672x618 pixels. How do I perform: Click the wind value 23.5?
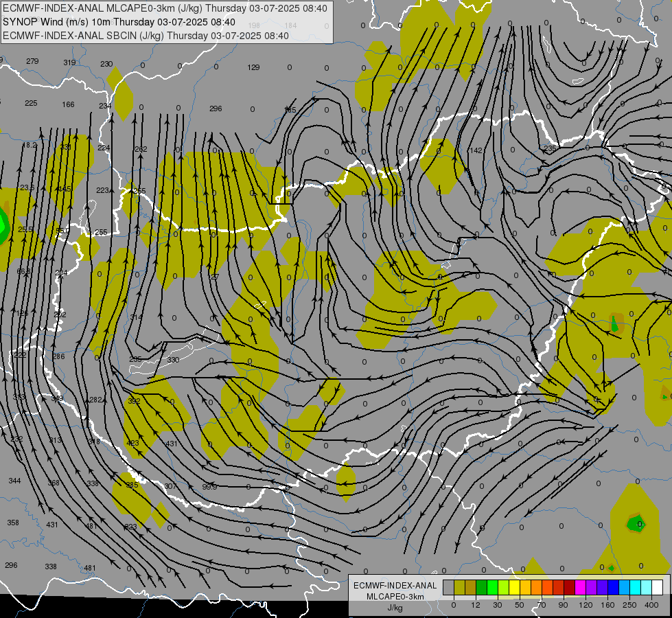click(27, 188)
